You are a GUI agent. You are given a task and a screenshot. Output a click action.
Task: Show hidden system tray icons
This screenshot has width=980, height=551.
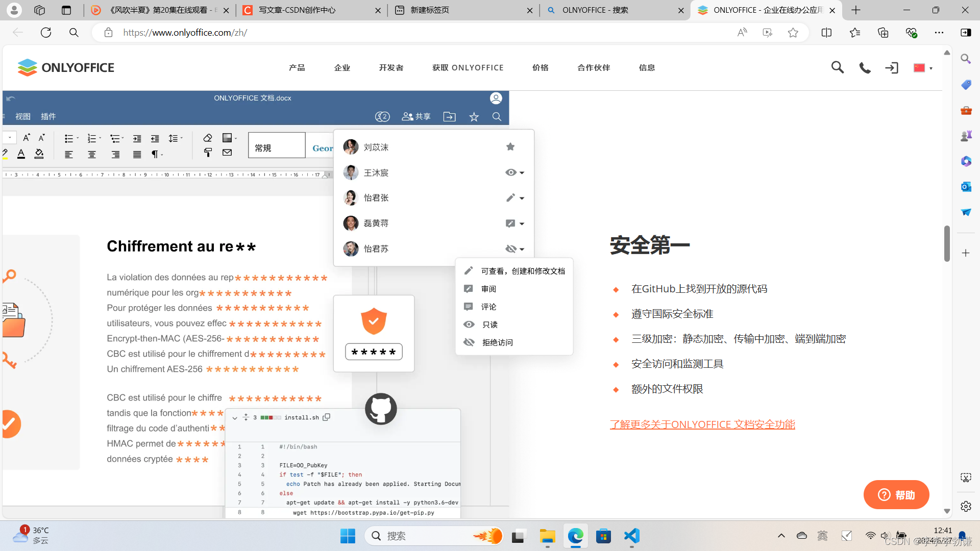click(781, 536)
